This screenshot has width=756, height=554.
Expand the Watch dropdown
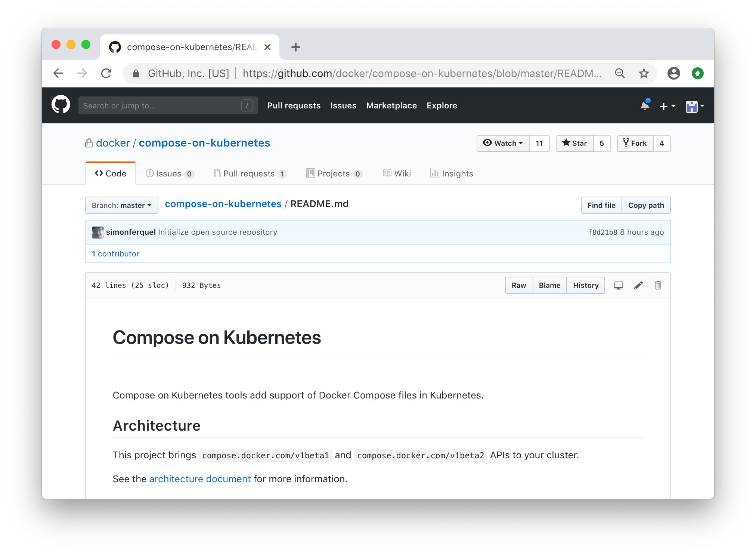click(503, 143)
